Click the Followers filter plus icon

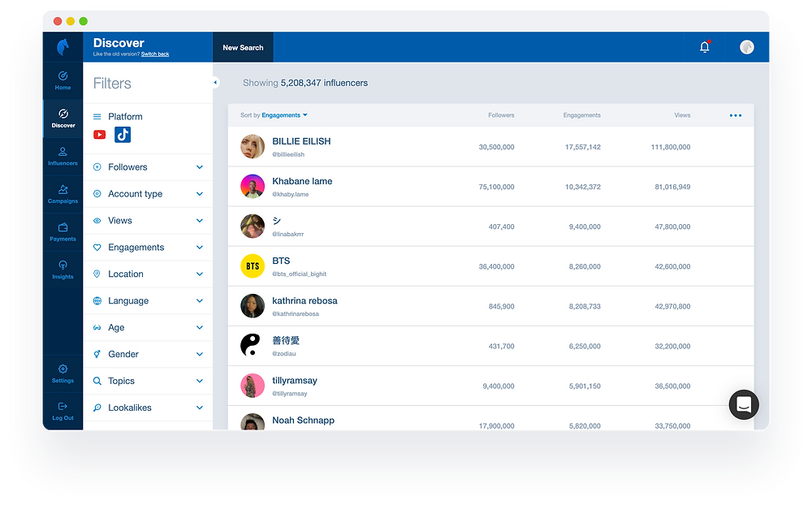pos(97,166)
